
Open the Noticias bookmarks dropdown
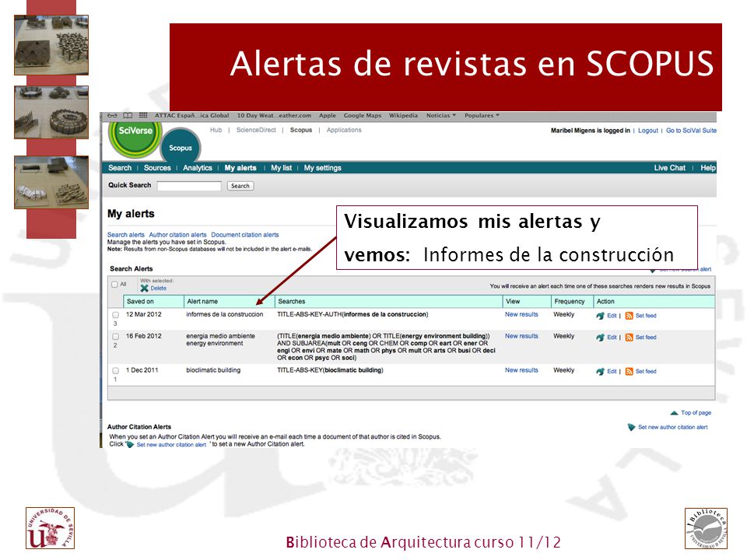click(440, 116)
